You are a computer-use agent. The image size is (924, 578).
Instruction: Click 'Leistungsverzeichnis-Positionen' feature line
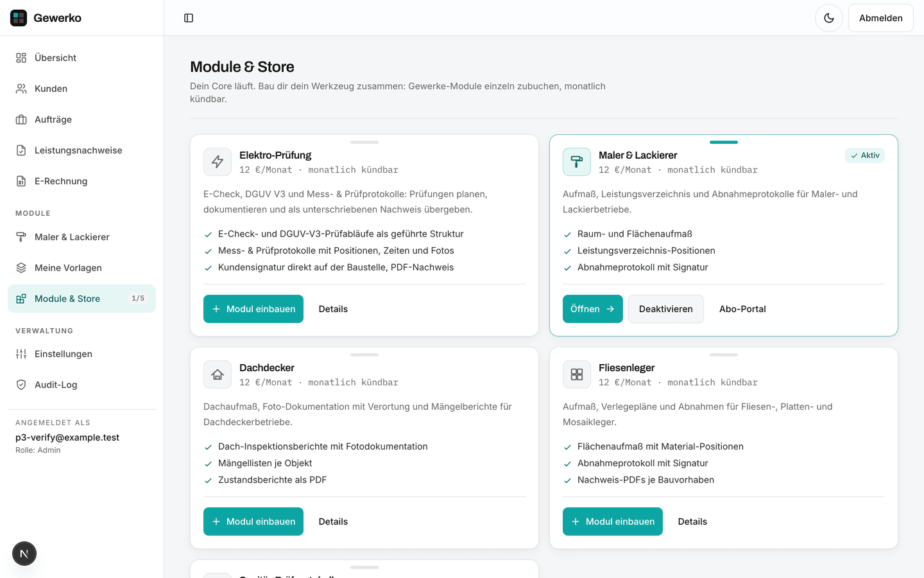click(x=646, y=250)
